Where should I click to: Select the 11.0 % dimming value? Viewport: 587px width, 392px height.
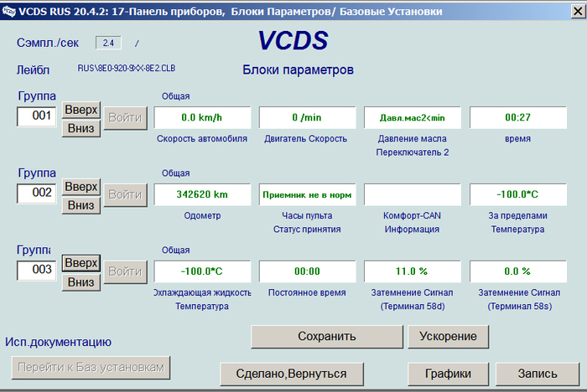pyautogui.click(x=413, y=271)
